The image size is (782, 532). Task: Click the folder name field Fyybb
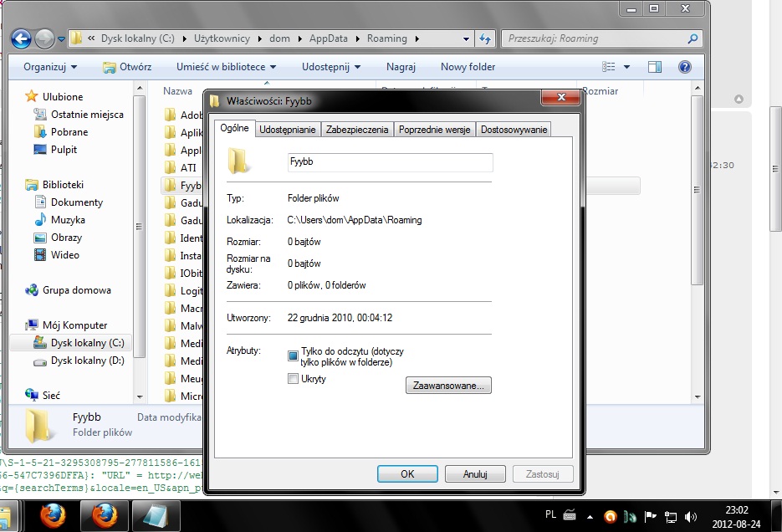[x=389, y=162]
